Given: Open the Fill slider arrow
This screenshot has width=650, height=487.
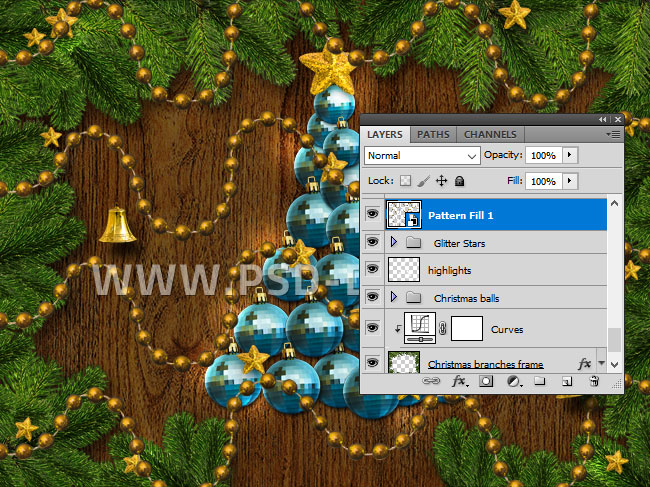Looking at the screenshot, I should (x=570, y=181).
